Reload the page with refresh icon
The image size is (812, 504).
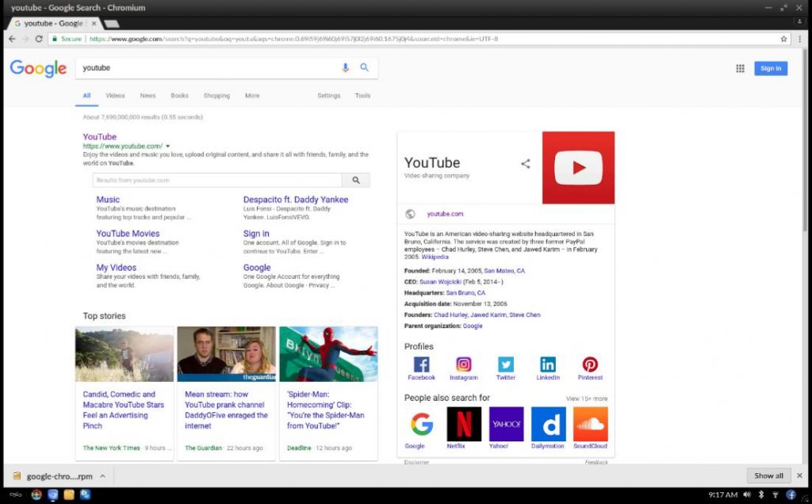pos(39,39)
